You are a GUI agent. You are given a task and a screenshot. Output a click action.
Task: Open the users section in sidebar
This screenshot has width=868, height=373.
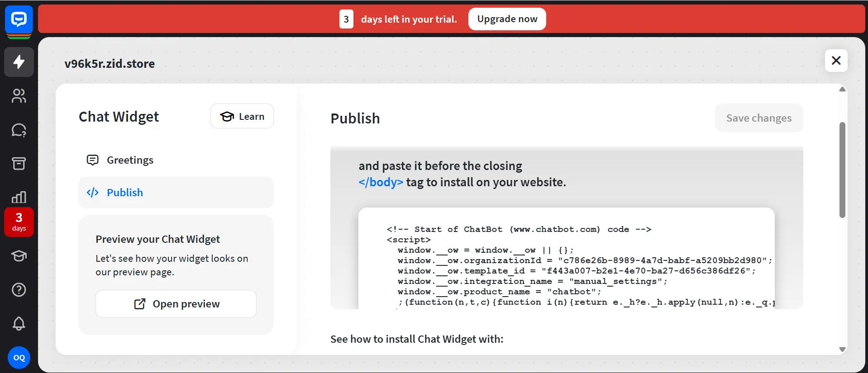(19, 96)
